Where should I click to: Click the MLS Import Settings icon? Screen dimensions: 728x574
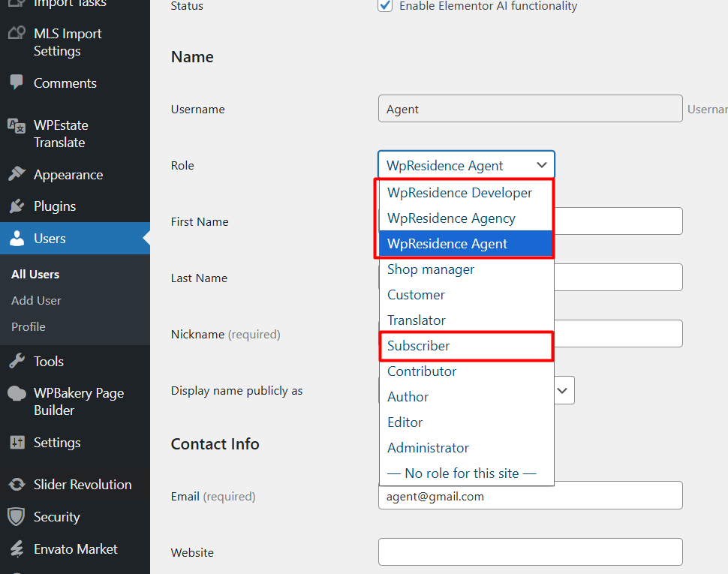point(17,33)
